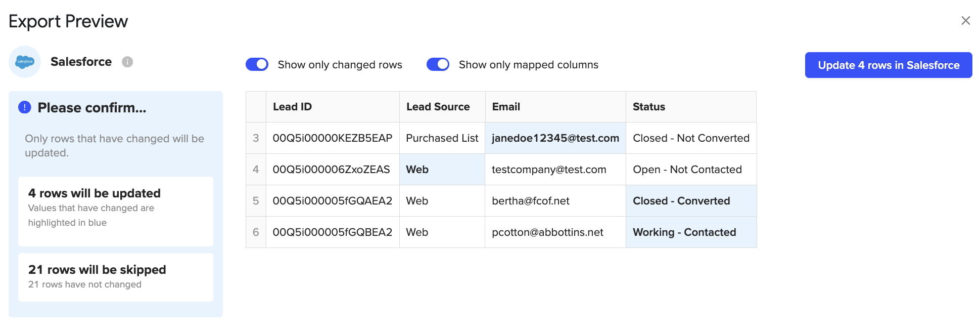
Task: Open the info icon next to Salesforce
Action: 127,62
